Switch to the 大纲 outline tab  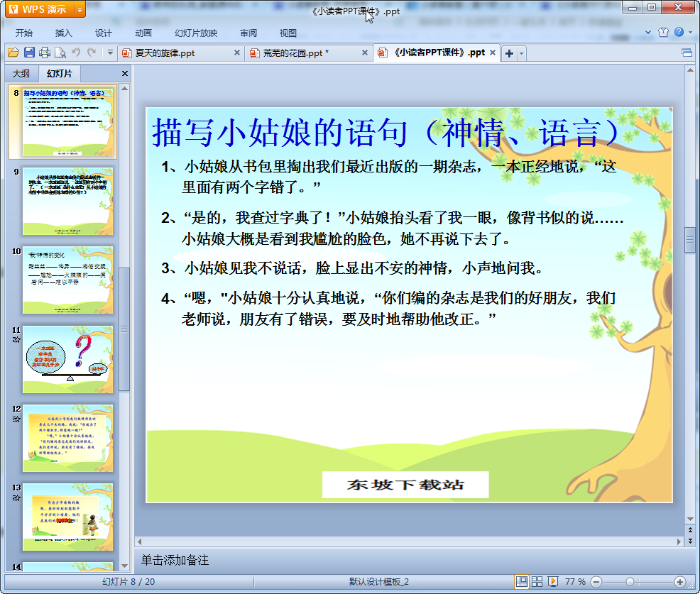click(x=21, y=74)
